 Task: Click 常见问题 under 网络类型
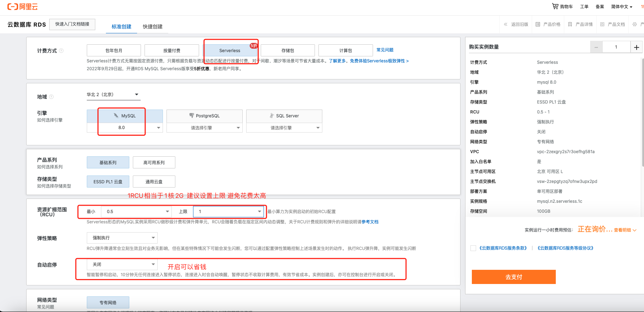(46, 307)
